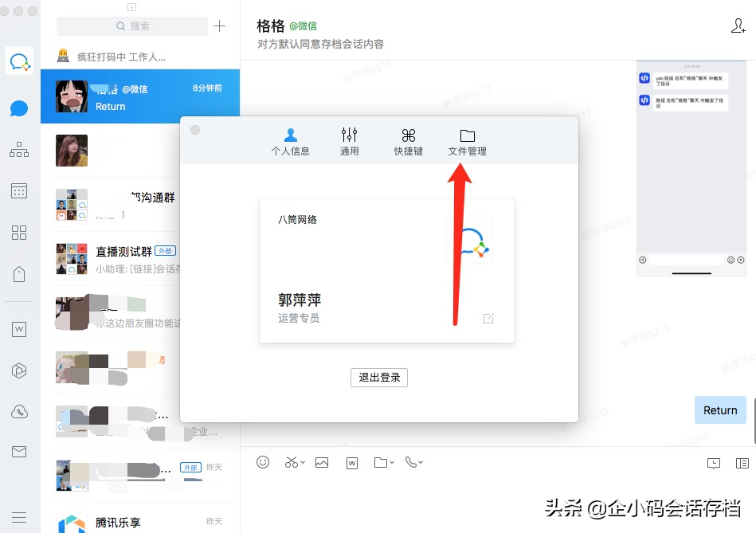Viewport: 756px width, 533px height.
Task: Open the Mail envelope icon in sidebar
Action: (19, 452)
